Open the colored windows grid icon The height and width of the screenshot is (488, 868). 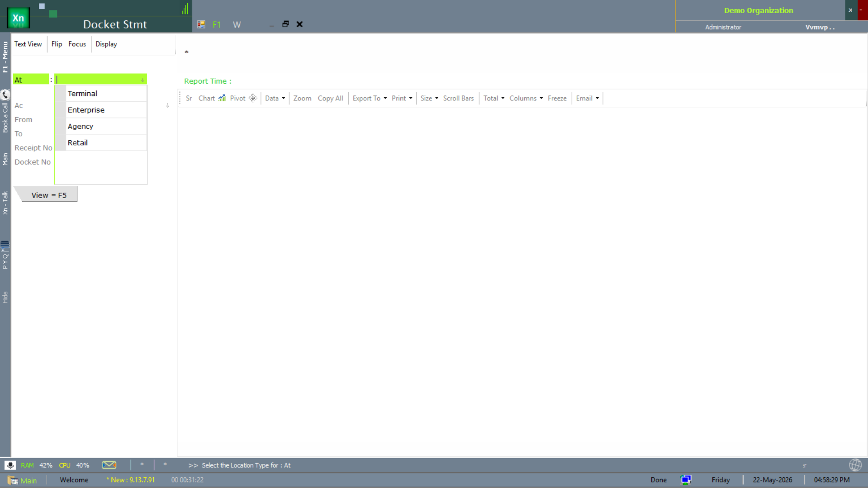point(201,24)
